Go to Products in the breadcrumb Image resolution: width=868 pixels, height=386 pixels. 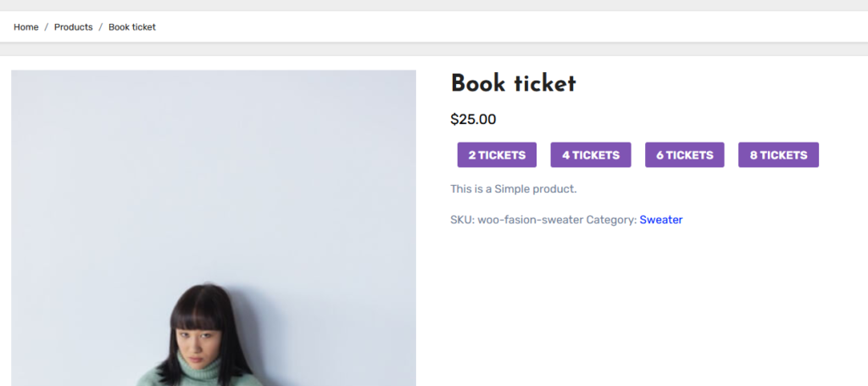(x=73, y=27)
